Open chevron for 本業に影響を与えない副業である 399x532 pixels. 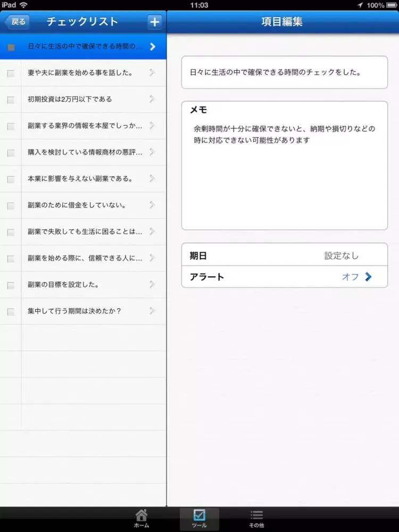click(x=152, y=178)
